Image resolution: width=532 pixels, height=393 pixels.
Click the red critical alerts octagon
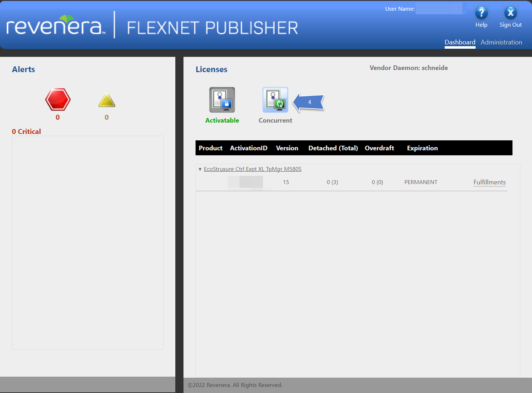(x=58, y=99)
